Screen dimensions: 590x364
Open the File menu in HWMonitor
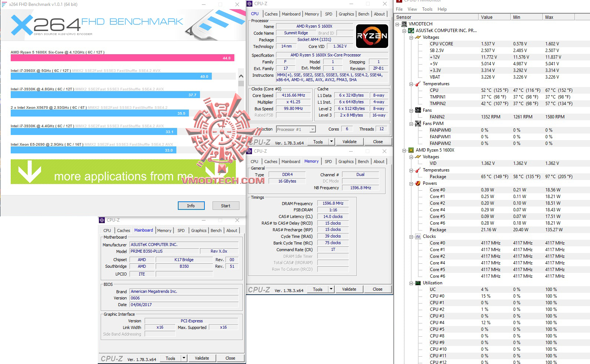click(x=399, y=9)
